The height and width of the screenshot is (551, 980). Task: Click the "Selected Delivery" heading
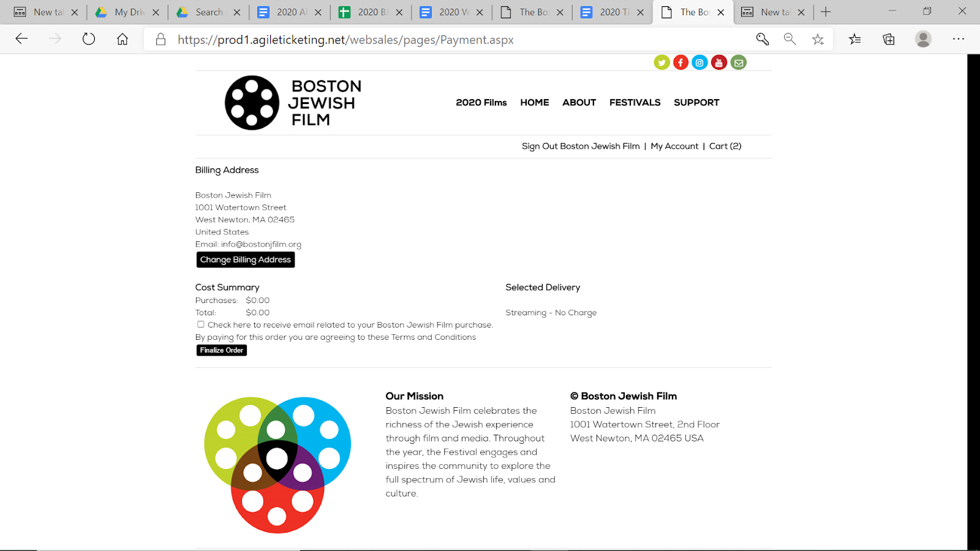coord(543,287)
